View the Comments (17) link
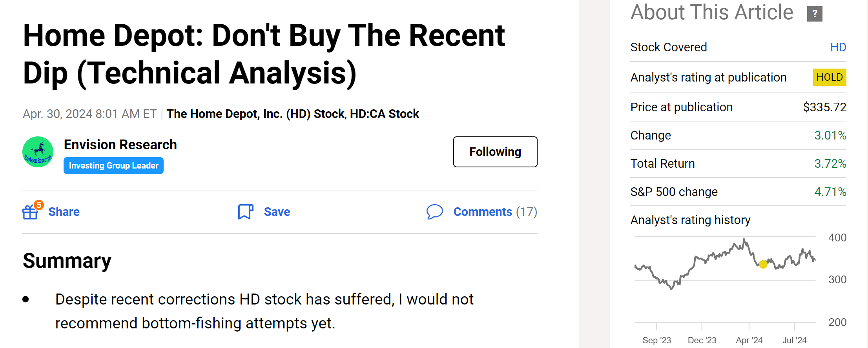This screenshot has height=348, width=868. (495, 212)
